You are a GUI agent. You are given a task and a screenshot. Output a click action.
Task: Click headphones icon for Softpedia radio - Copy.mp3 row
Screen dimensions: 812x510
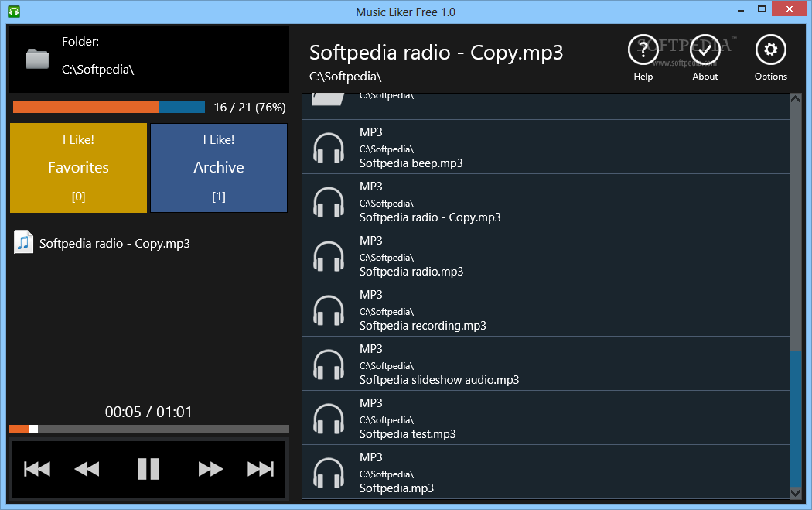coord(329,202)
